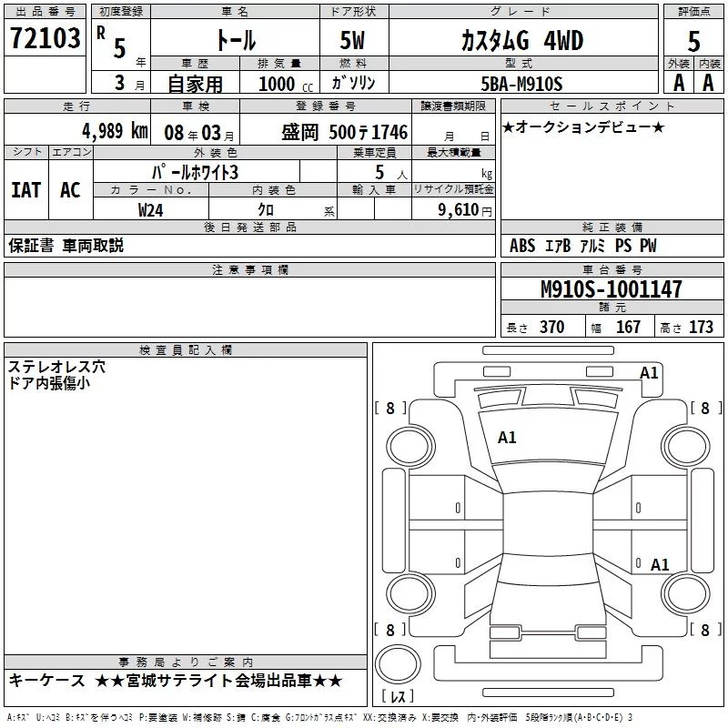The width and height of the screenshot is (728, 728).
Task: Click the 検査員記入欄 header
Action: coord(186,350)
